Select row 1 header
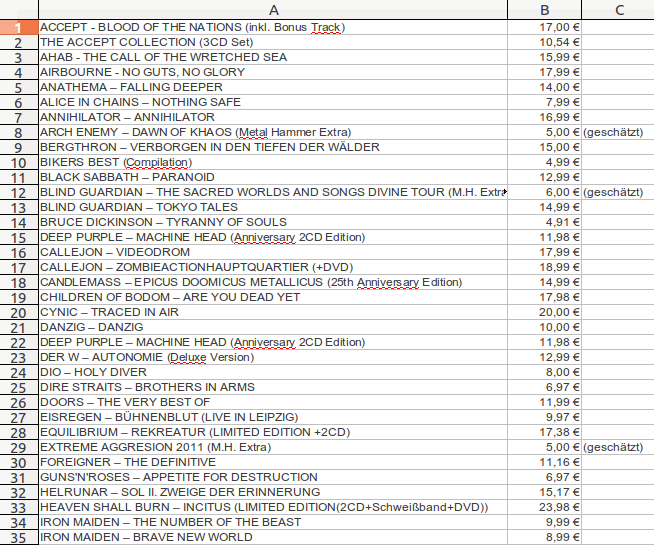The image size is (654, 545). point(19,28)
